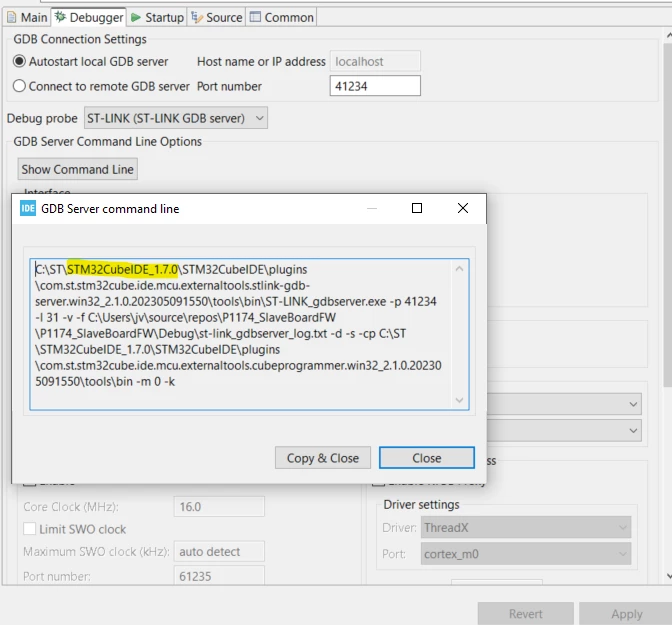
Task: Click the Core Clock 16.0 field
Action: pyautogui.click(x=219, y=507)
